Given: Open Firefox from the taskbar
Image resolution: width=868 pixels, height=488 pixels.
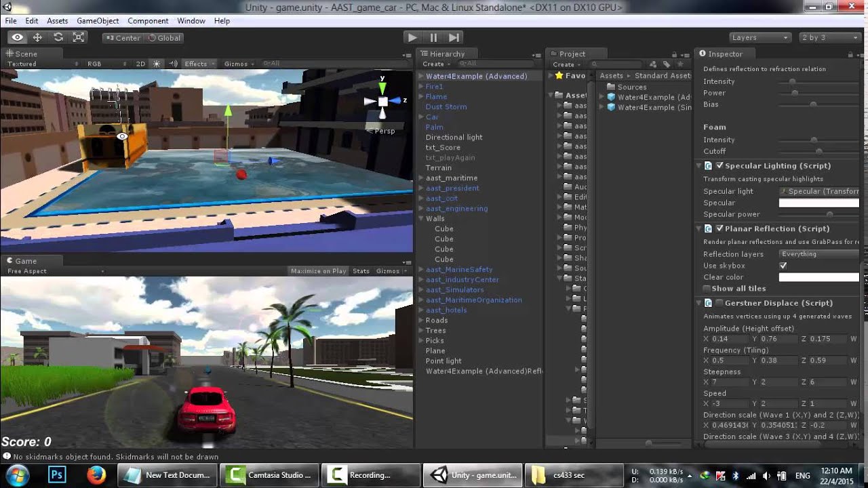Looking at the screenshot, I should (x=96, y=475).
